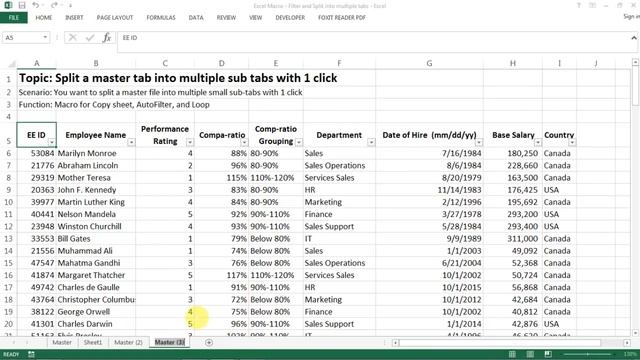Image resolution: width=640 pixels, height=360 pixels.
Task: Switch to the Master (2) sheet tab
Action: pyautogui.click(x=129, y=342)
